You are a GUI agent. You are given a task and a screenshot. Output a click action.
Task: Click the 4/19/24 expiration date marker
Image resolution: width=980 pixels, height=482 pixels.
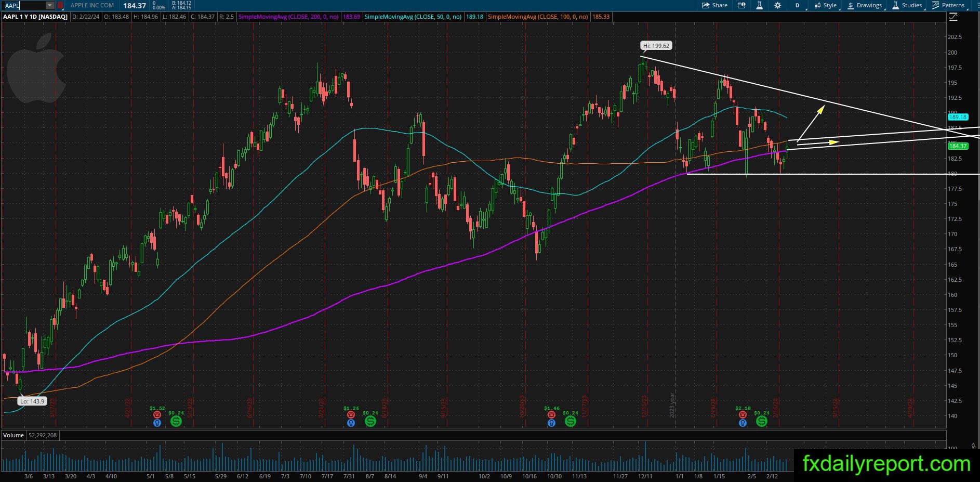910,408
